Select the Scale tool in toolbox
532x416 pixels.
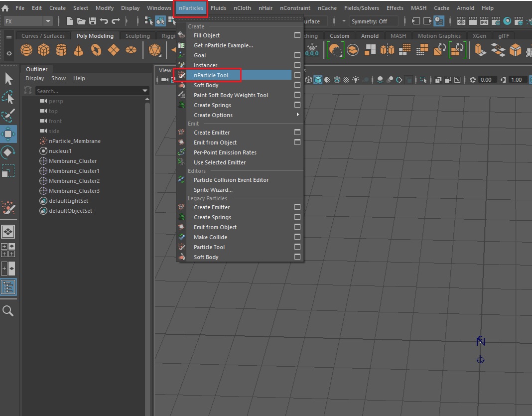point(8,171)
